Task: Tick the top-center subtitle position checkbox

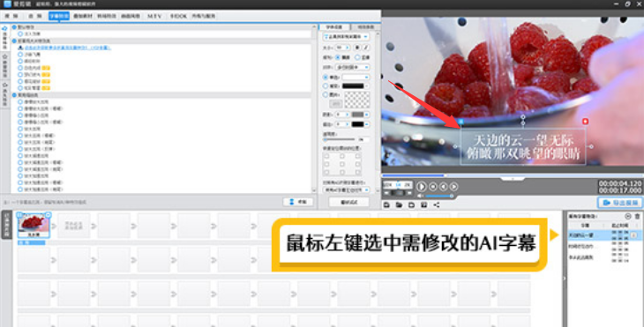Action: [342, 156]
